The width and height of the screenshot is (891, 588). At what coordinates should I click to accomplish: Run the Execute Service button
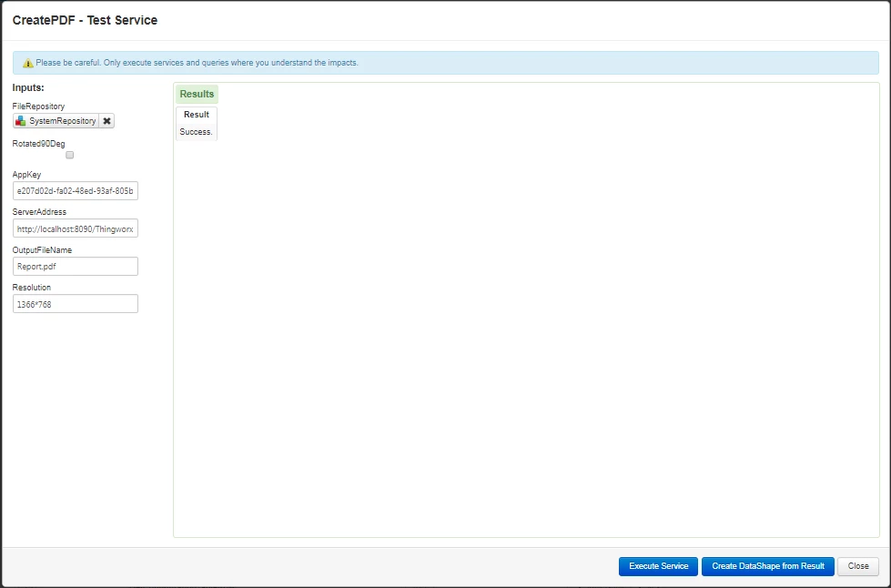(658, 566)
